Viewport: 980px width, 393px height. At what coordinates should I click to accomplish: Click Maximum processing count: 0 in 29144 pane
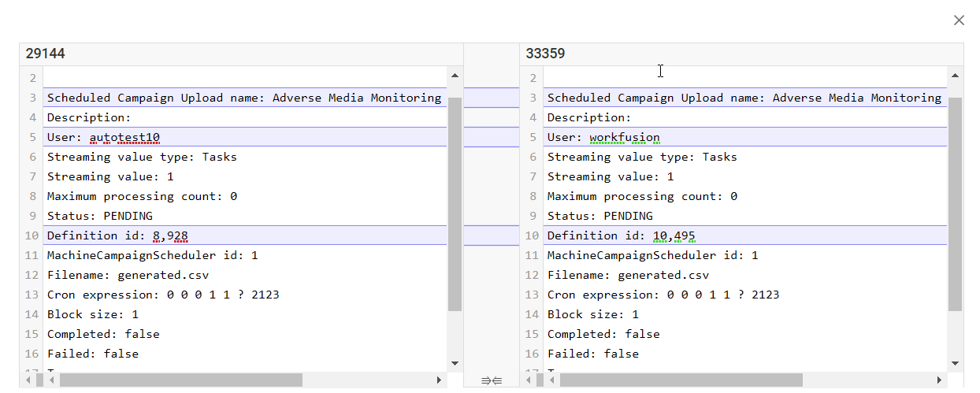(x=142, y=196)
